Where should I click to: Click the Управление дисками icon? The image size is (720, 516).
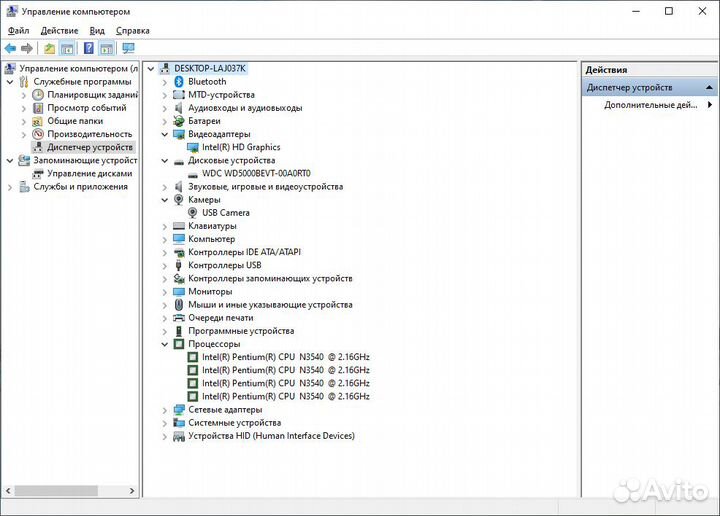point(38,174)
